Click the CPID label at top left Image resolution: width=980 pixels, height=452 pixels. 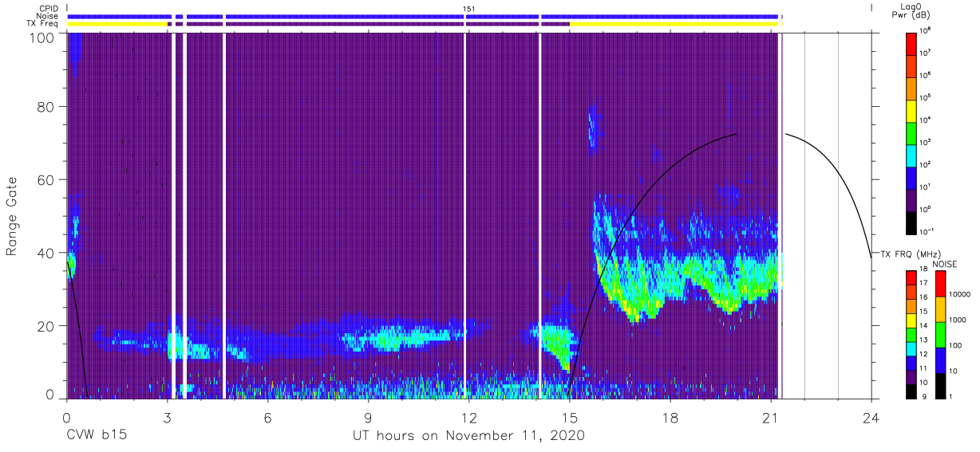click(x=48, y=9)
